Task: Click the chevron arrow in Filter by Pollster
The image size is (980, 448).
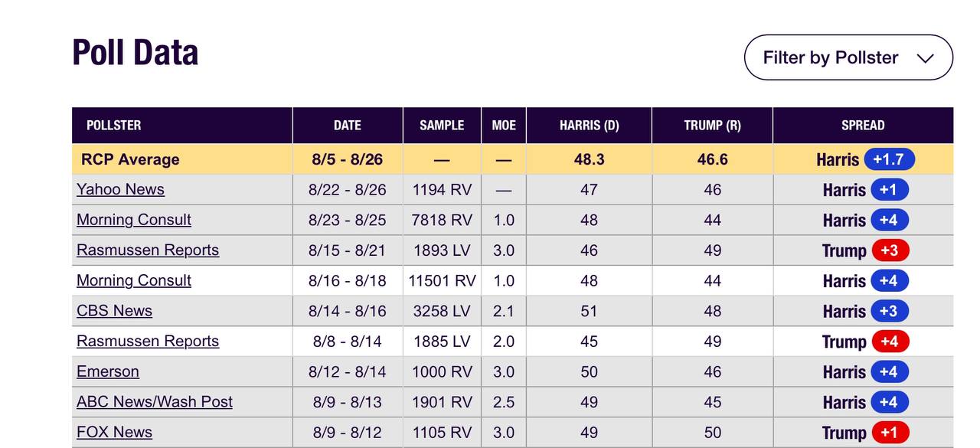Action: (925, 58)
